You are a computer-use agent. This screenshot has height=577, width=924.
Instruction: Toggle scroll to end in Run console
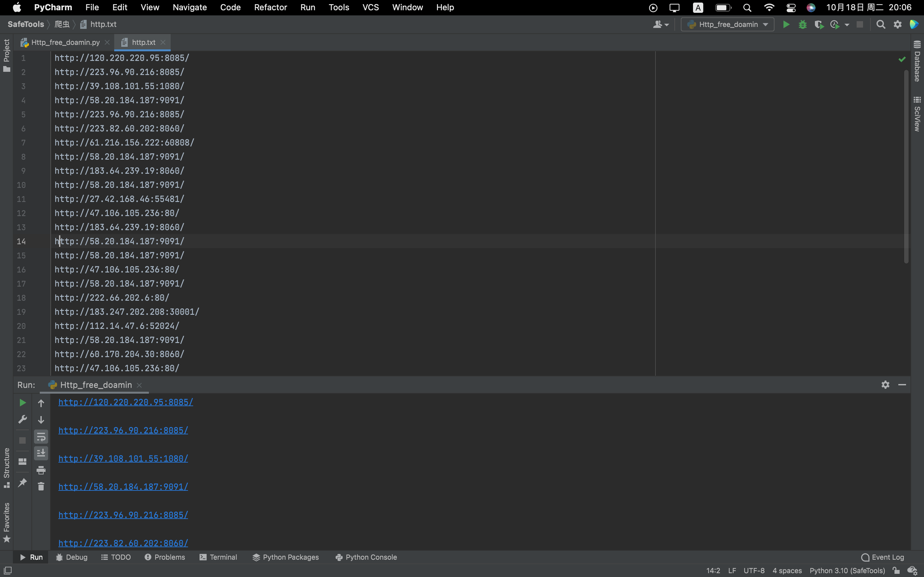point(41,453)
